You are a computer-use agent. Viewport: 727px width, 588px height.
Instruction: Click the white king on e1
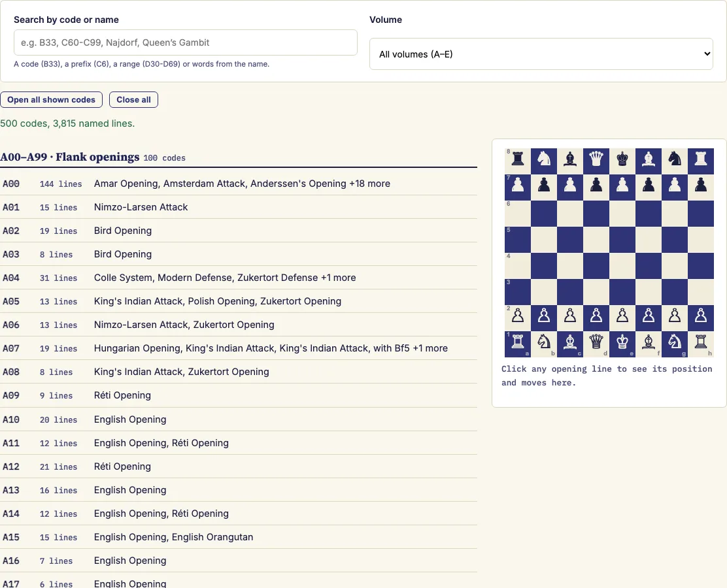(x=622, y=344)
